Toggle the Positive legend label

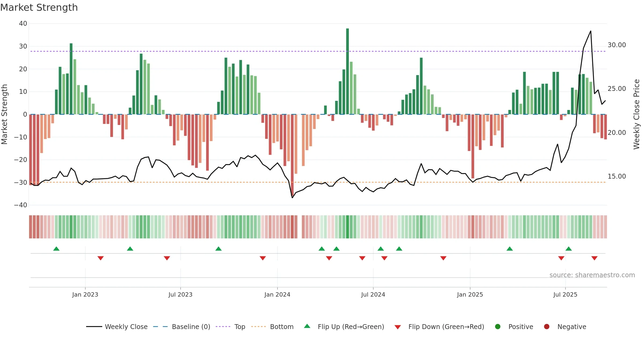521,327
